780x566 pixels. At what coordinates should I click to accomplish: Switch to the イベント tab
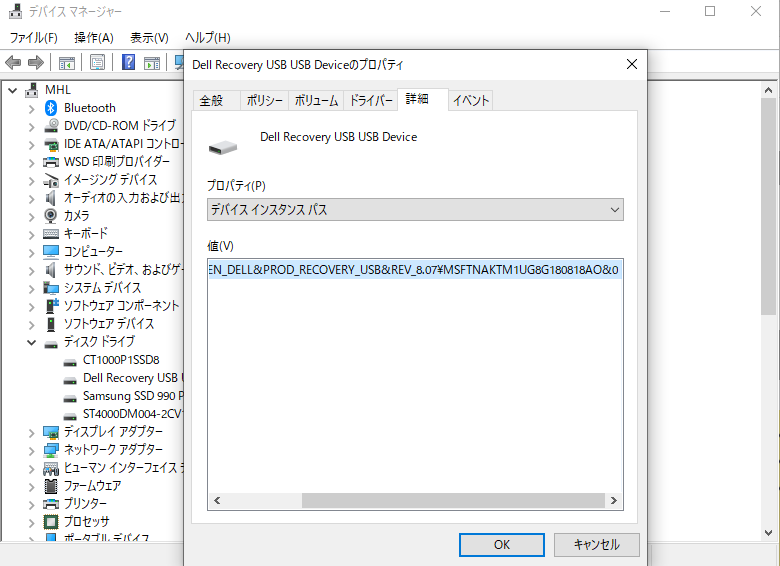click(x=471, y=101)
